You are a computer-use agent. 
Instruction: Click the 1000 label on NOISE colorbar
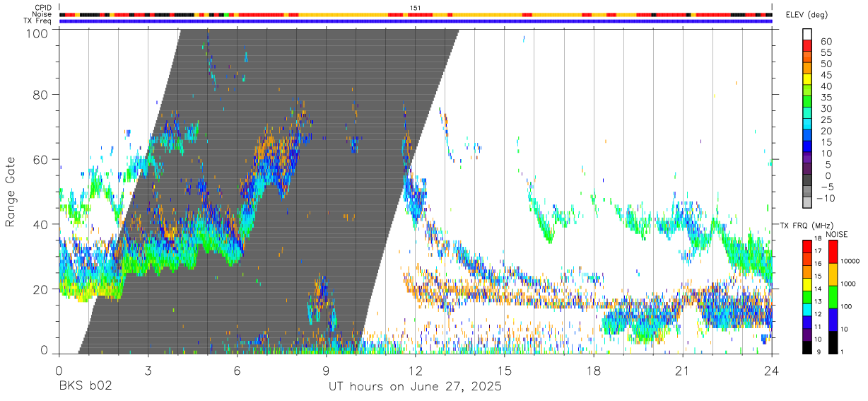point(849,283)
